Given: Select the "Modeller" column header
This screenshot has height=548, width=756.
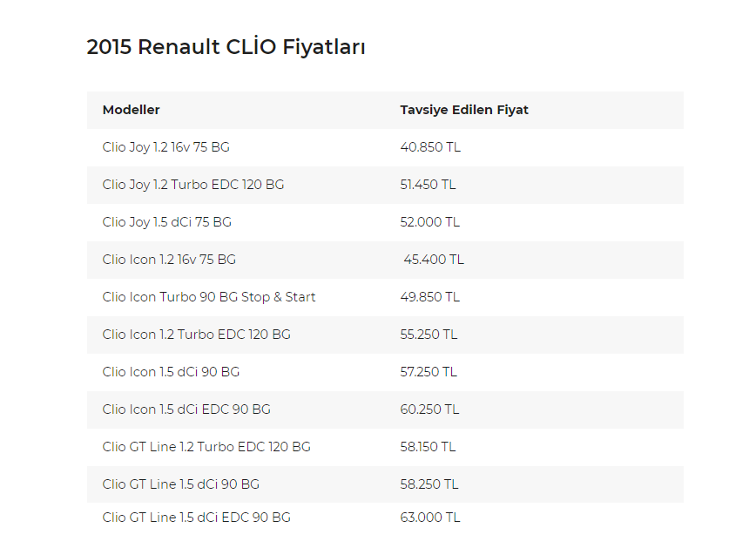Looking at the screenshot, I should (x=131, y=110).
